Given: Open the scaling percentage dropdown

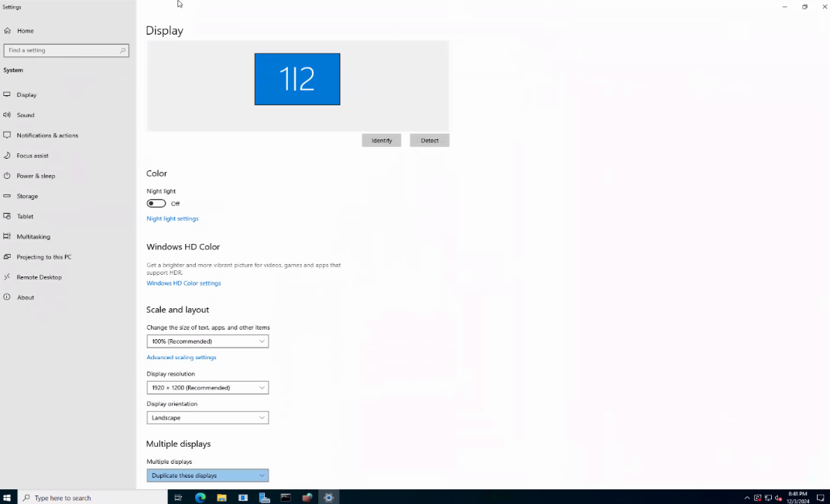Looking at the screenshot, I should point(207,341).
